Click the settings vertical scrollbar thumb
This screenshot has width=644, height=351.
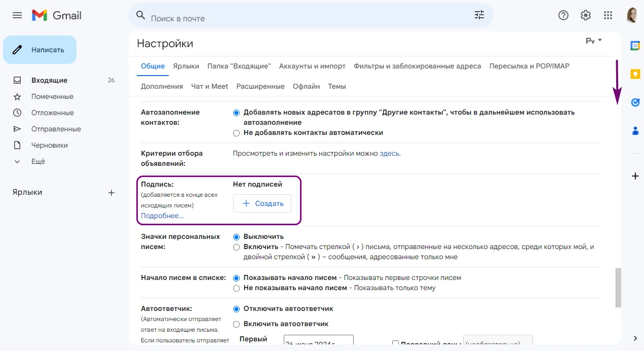point(618,288)
